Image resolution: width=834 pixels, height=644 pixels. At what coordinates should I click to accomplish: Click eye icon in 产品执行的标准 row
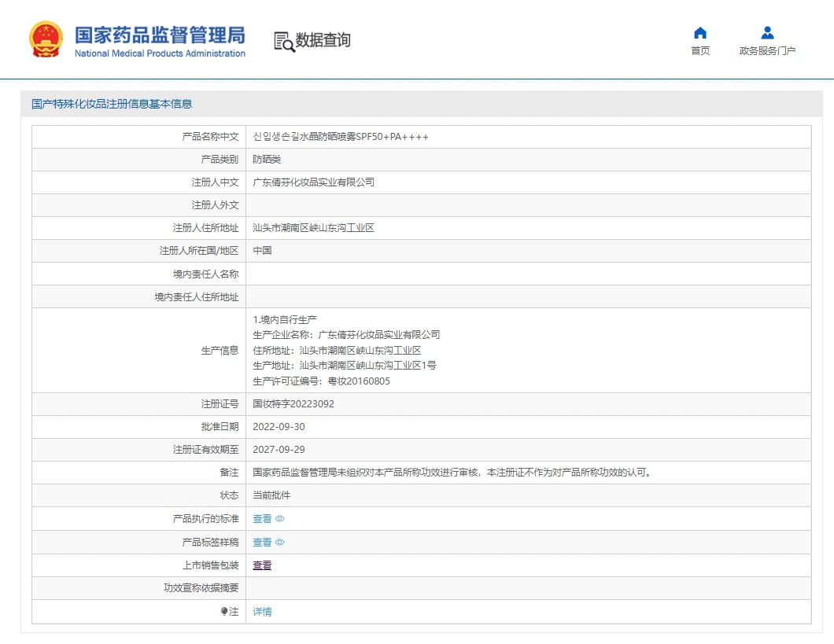click(280, 519)
